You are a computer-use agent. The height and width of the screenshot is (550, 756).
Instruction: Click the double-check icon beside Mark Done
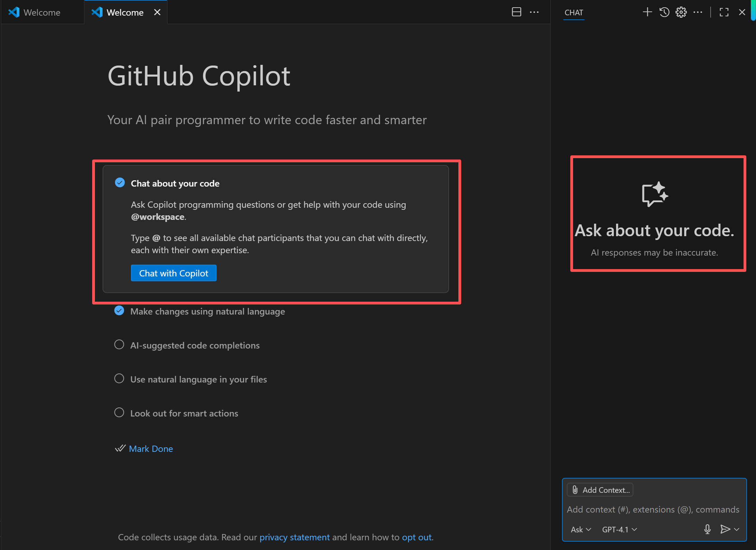click(x=120, y=448)
